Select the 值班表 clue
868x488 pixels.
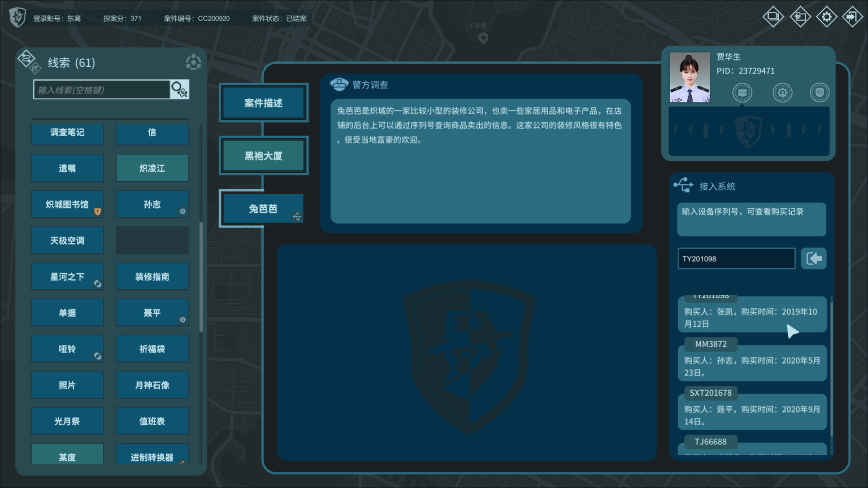point(152,421)
